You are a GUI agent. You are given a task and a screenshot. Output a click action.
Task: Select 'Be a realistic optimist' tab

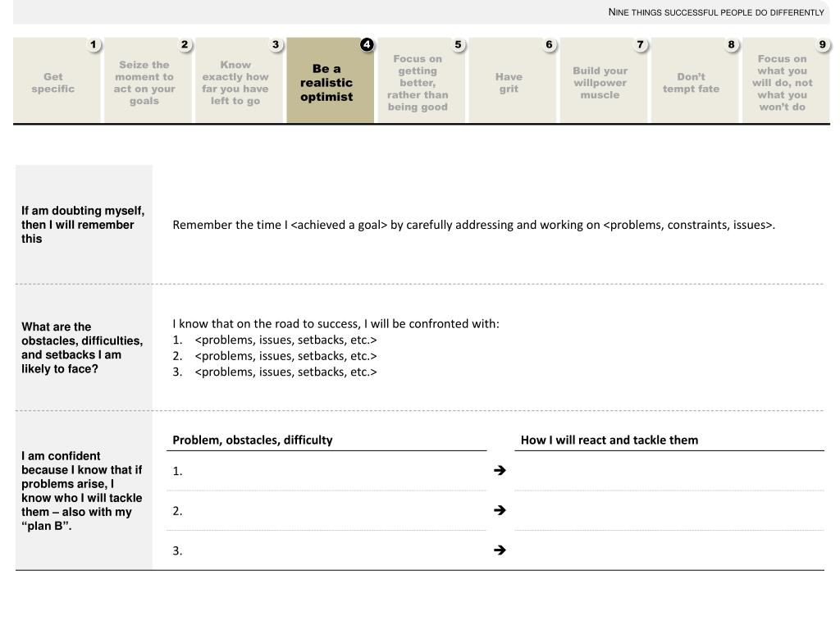pyautogui.click(x=330, y=80)
